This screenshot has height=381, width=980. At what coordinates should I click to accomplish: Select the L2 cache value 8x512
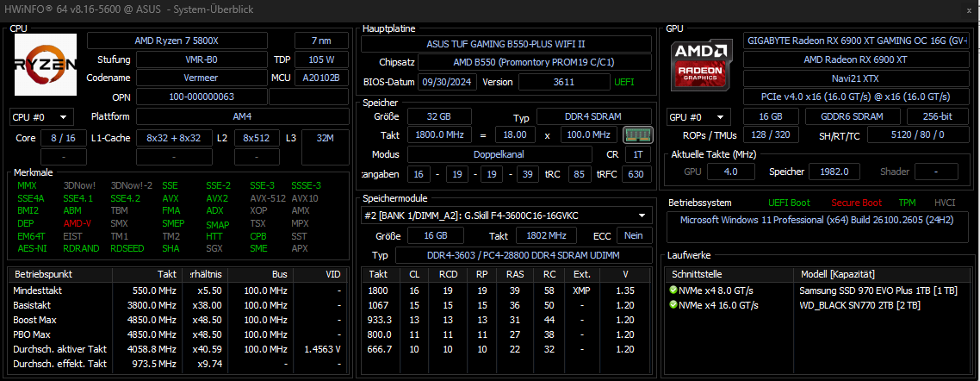257,138
